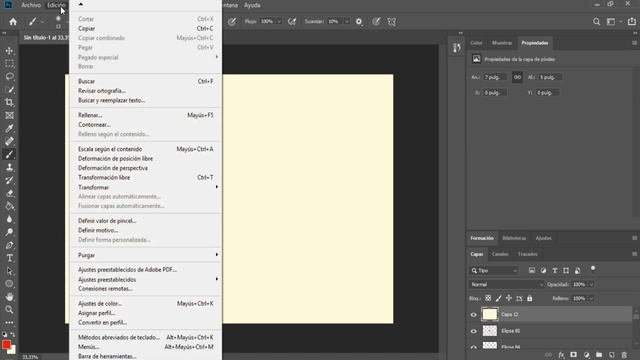Select the Paint Bucket tool
The image size is (640, 360).
[x=9, y=206]
